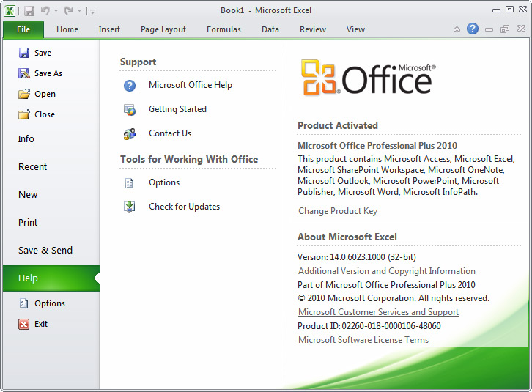
Task: Open the Change Product Key link
Action: click(x=338, y=211)
